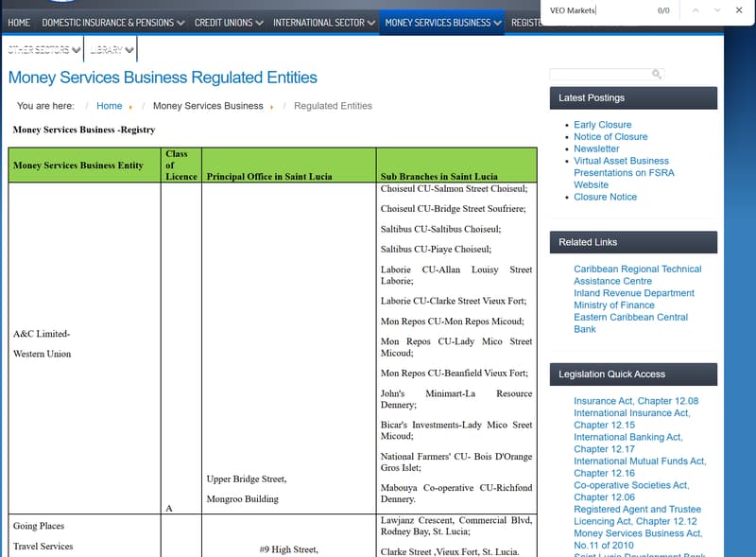Open Caribbean Regional Technical Assistance Centre link
This screenshot has width=756, height=557.
click(637, 275)
